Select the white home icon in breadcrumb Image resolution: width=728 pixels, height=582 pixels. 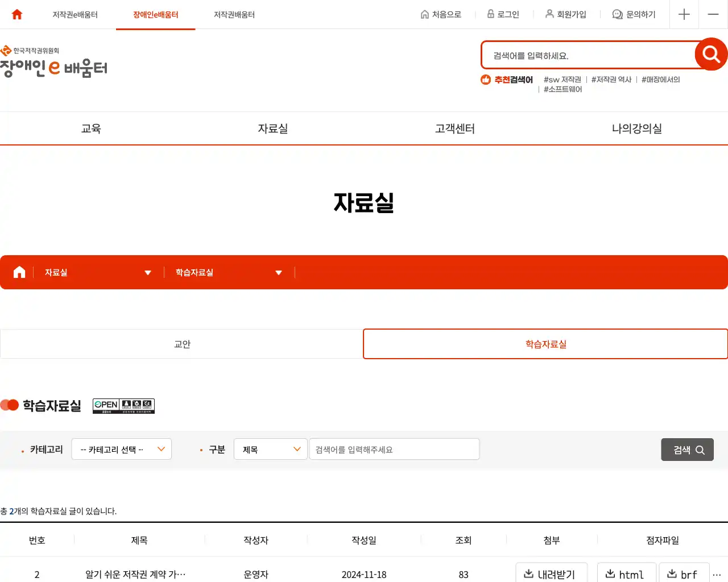pos(18,272)
